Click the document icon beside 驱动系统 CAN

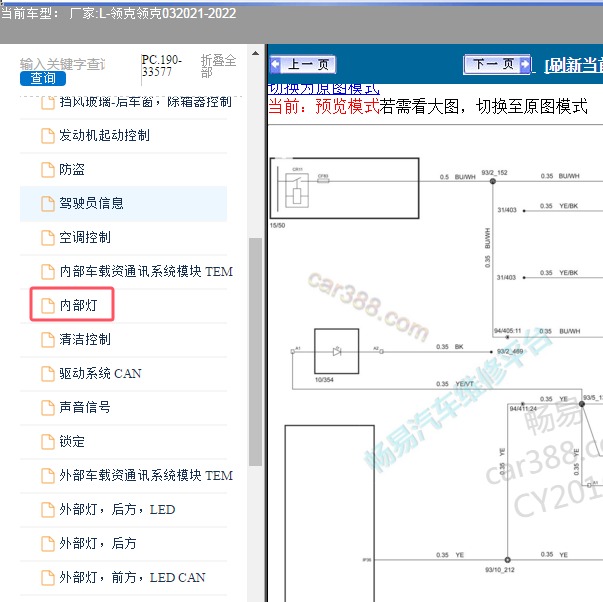tap(48, 374)
